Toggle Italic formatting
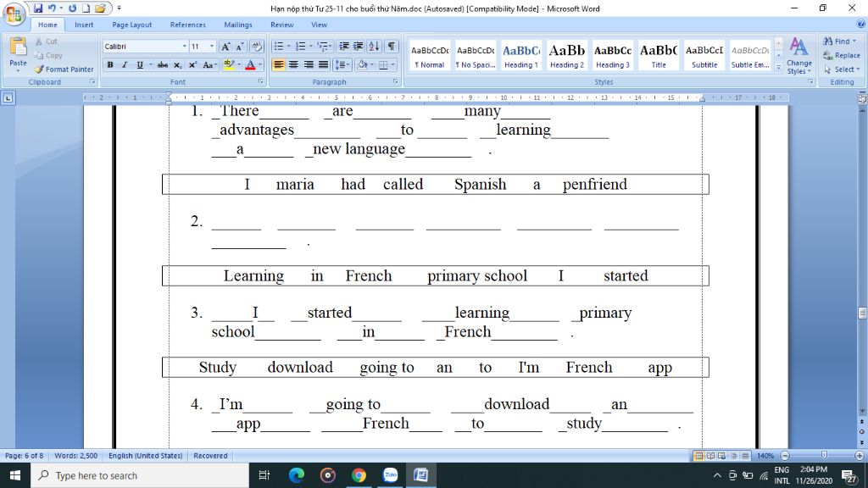The height and width of the screenshot is (488, 868). (x=125, y=64)
